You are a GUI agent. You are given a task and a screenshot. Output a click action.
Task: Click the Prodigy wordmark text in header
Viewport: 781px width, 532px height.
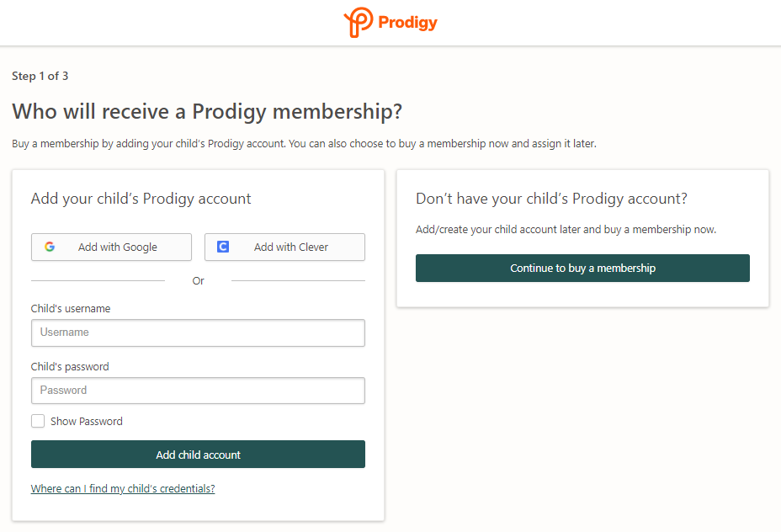point(407,23)
